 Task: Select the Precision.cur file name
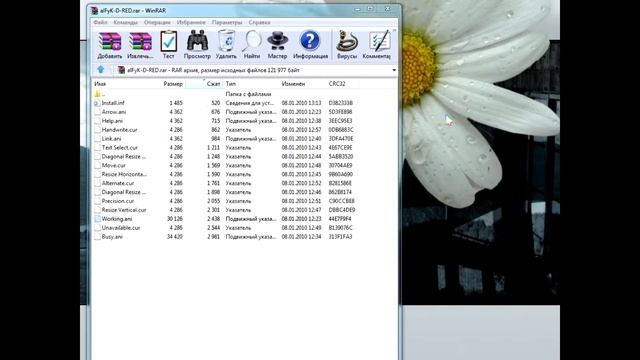click(x=118, y=201)
